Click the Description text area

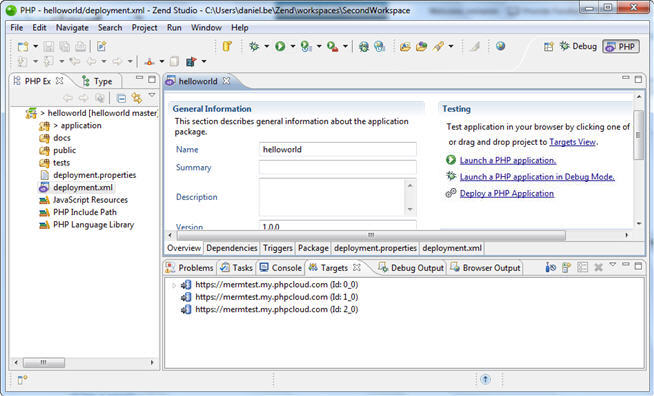coord(332,197)
